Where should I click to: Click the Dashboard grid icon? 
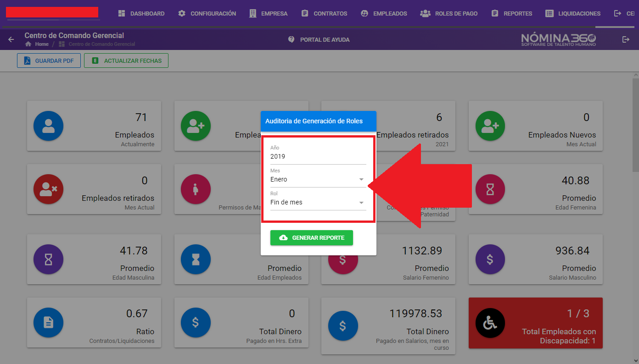point(122,14)
